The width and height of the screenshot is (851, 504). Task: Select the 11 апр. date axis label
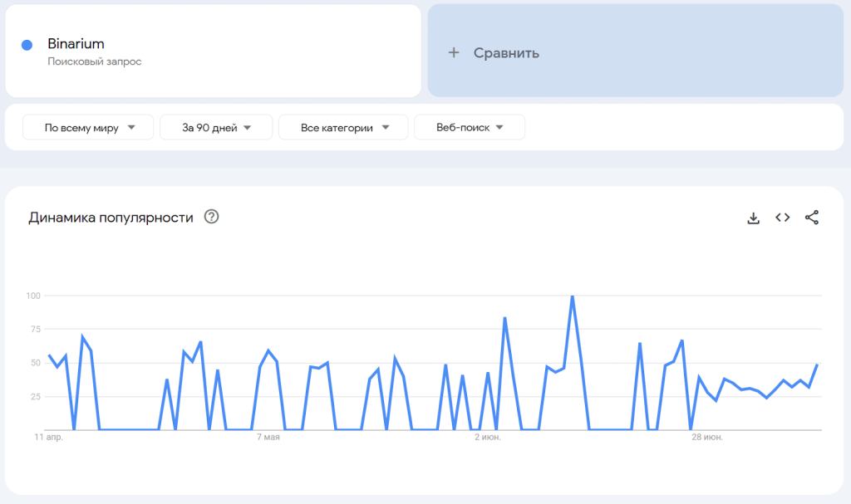pyautogui.click(x=48, y=437)
